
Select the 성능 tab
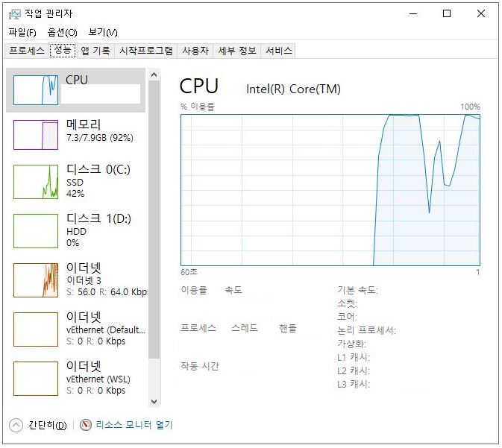pyautogui.click(x=63, y=50)
